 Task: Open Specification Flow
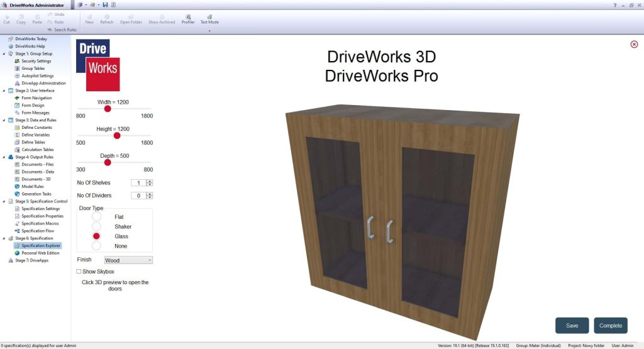pos(34,231)
